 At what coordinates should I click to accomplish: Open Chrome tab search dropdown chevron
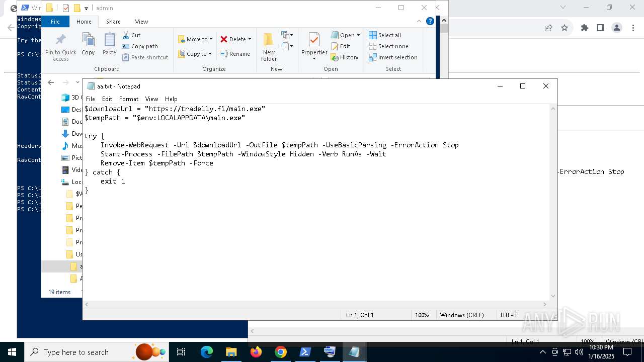click(563, 7)
